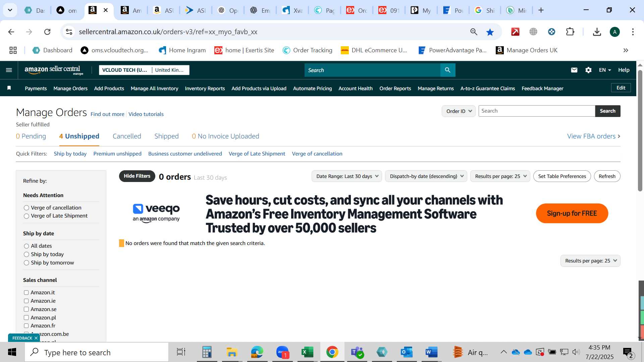Switch to No Invoice Uploaded tab
This screenshot has height=362, width=644.
click(x=225, y=136)
